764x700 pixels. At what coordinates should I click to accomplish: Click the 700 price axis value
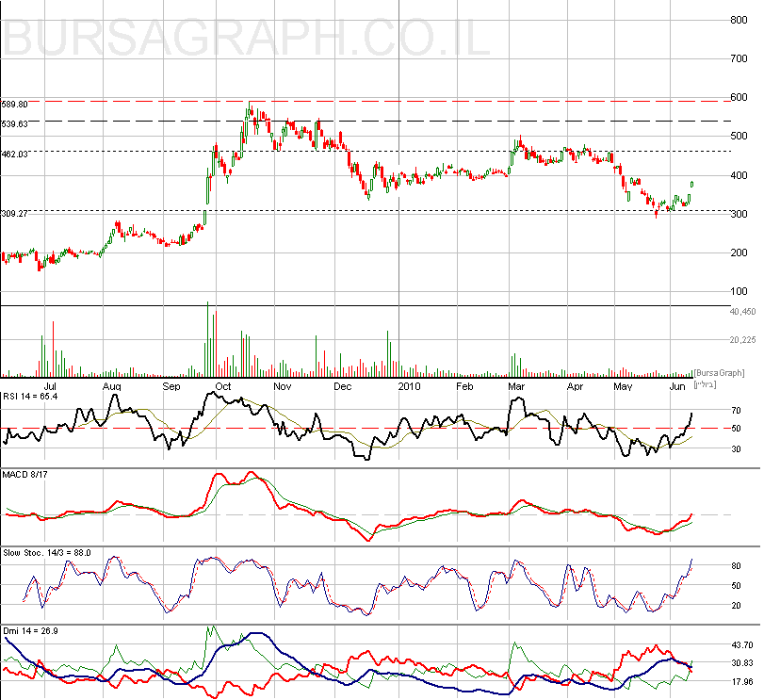click(x=739, y=59)
